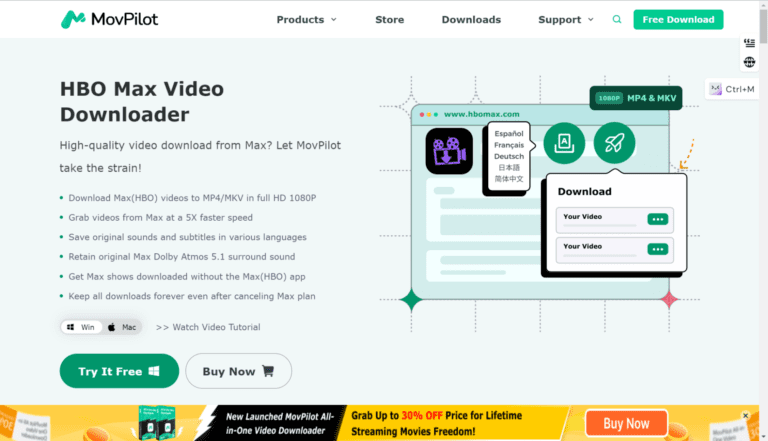The height and width of the screenshot is (441, 768).
Task: Click the HBO Max Video Downloader heading
Action: coord(142,101)
